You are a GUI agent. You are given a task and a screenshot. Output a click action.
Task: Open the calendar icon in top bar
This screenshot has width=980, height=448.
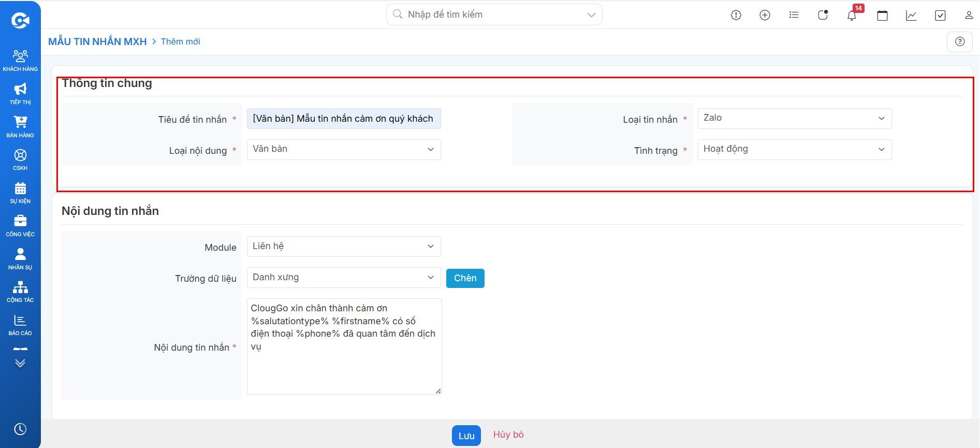[x=882, y=15]
